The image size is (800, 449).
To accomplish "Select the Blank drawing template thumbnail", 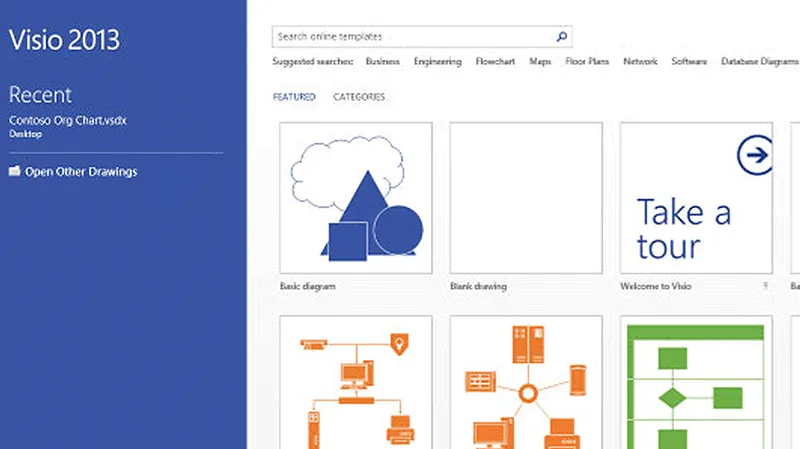I will click(x=526, y=198).
